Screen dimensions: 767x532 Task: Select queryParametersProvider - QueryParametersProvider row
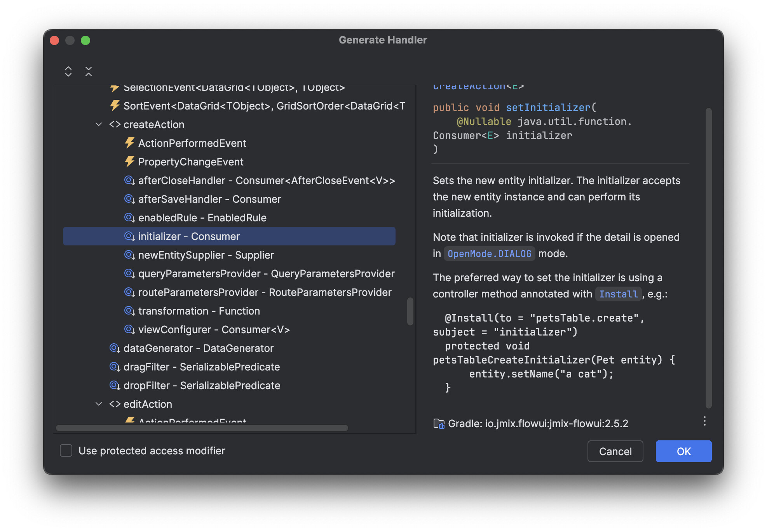(x=229, y=274)
